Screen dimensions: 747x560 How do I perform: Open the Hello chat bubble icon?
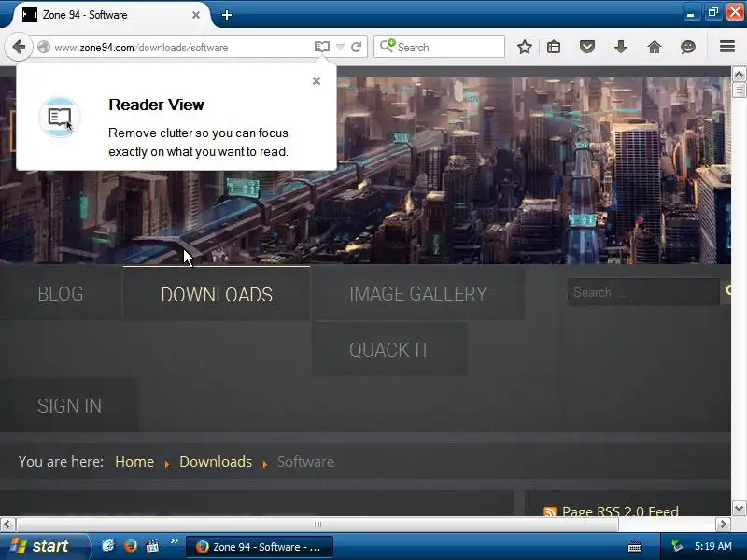click(688, 47)
